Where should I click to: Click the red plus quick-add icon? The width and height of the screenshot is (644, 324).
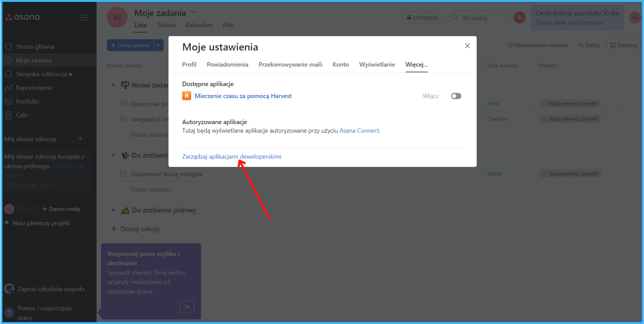click(519, 18)
